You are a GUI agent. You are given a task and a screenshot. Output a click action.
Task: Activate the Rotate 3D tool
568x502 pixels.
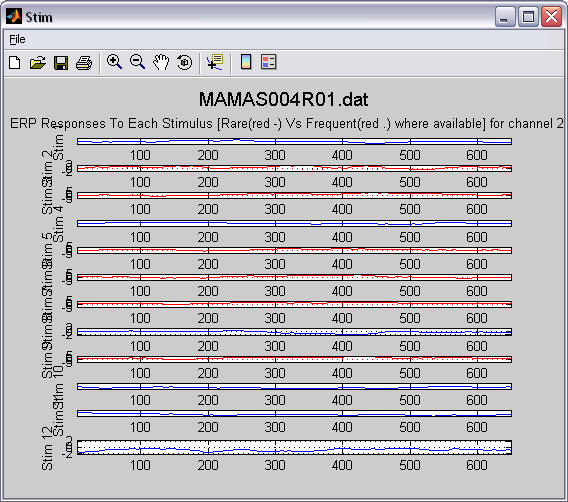point(184,62)
